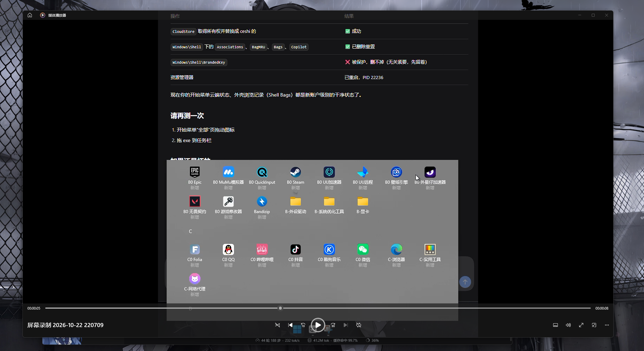Click the Bandizip icon
Screen dimensions: 644x351
pos(262,201)
